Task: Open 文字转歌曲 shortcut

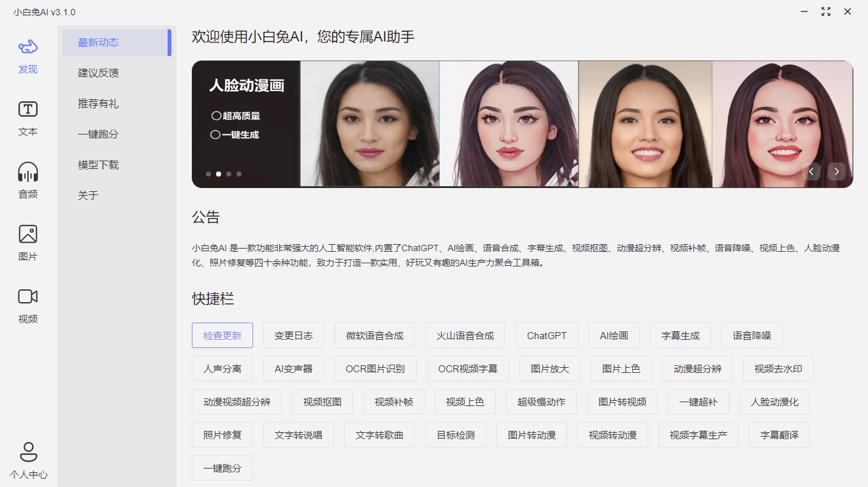Action: coord(379,435)
